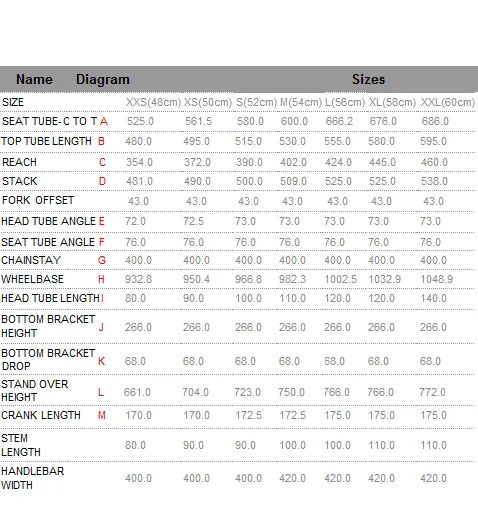Click the red letter M next to CRANK LENGTH
The height and width of the screenshot is (520, 478).
[102, 415]
